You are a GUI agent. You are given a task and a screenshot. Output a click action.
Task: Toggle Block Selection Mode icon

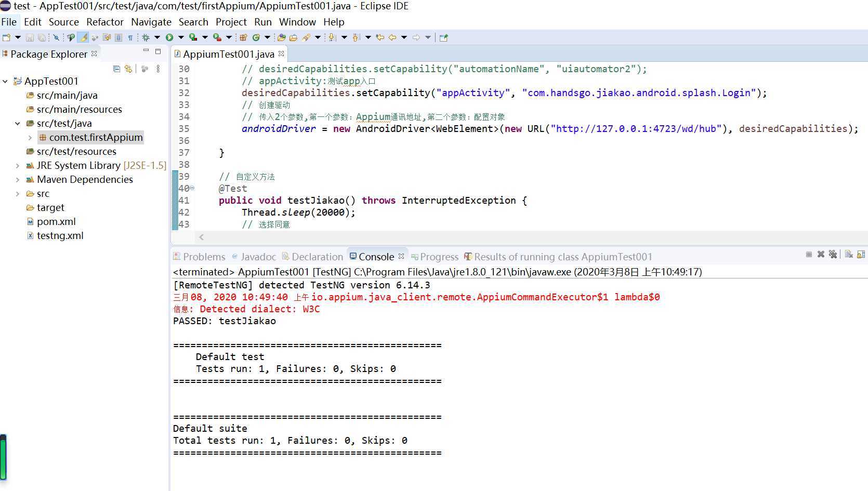coord(119,37)
